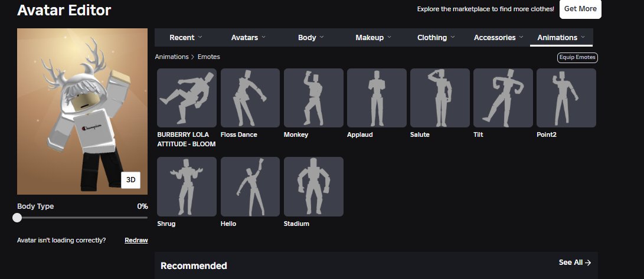Select the Floss Dance emote icon
The width and height of the screenshot is (644, 279).
pyautogui.click(x=250, y=98)
